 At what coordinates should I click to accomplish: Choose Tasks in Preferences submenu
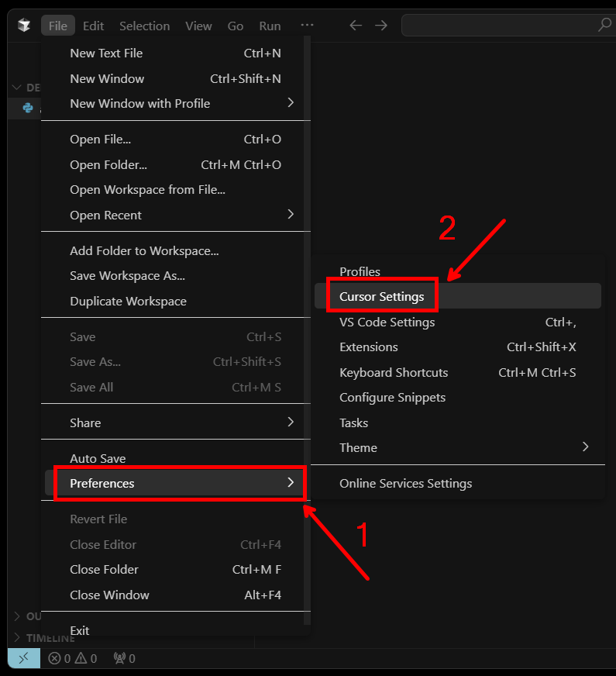tap(457, 422)
